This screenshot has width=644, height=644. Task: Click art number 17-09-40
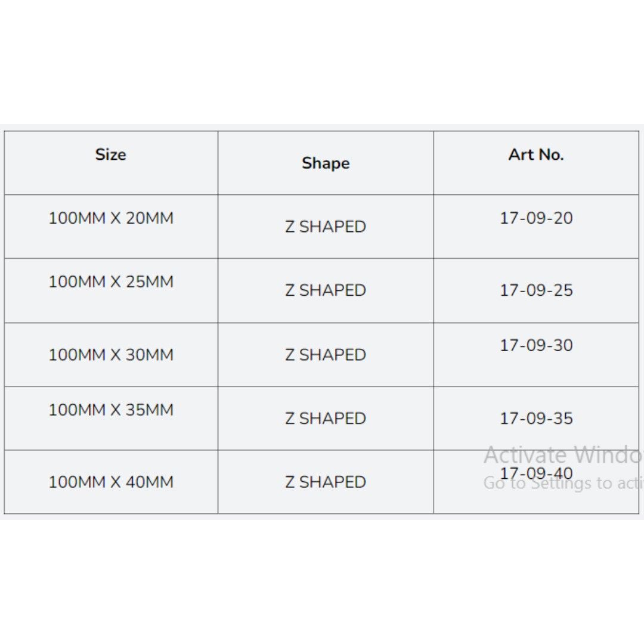click(x=536, y=473)
